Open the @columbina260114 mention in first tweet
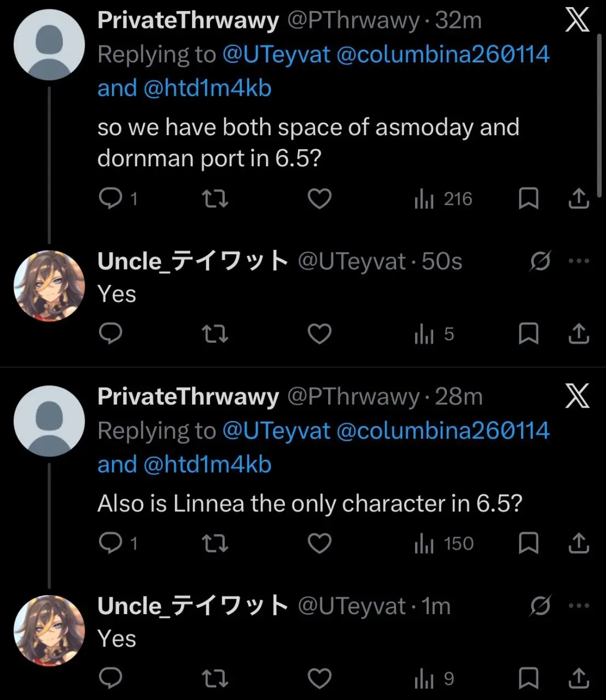The height and width of the screenshot is (700, 606). [442, 55]
